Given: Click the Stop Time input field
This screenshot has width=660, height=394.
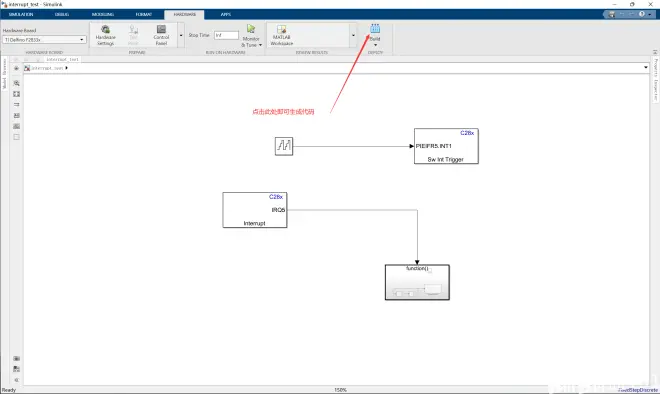Looking at the screenshot, I should pyautogui.click(x=226, y=35).
